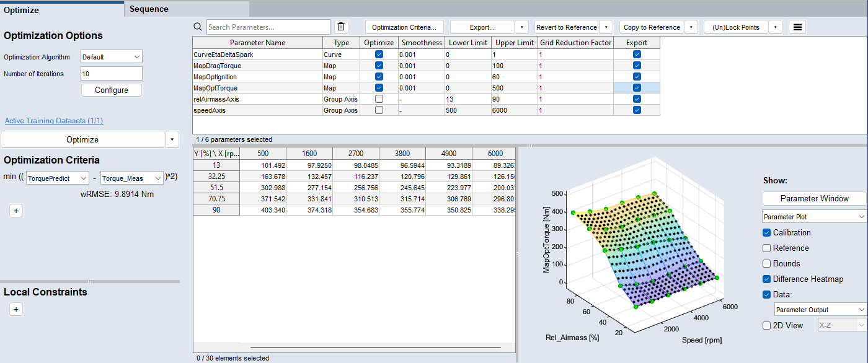Open the Optimization Algorithm dropdown

112,57
